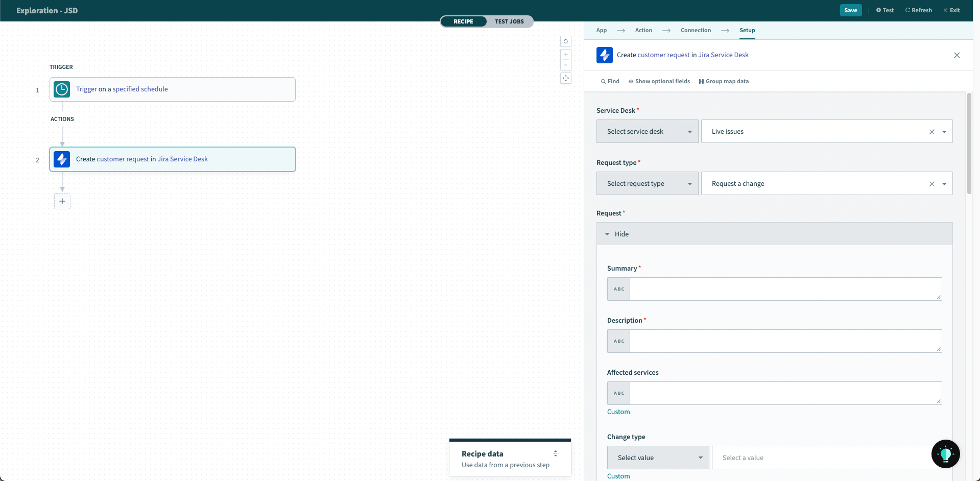The height and width of the screenshot is (481, 980).
Task: Open the Select service desk dropdown
Action: (647, 131)
